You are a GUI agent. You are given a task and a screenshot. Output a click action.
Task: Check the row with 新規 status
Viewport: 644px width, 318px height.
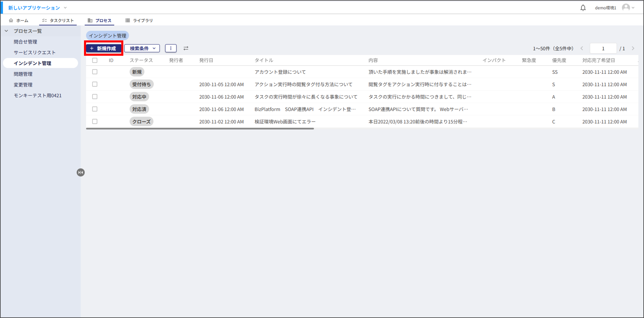[95, 72]
